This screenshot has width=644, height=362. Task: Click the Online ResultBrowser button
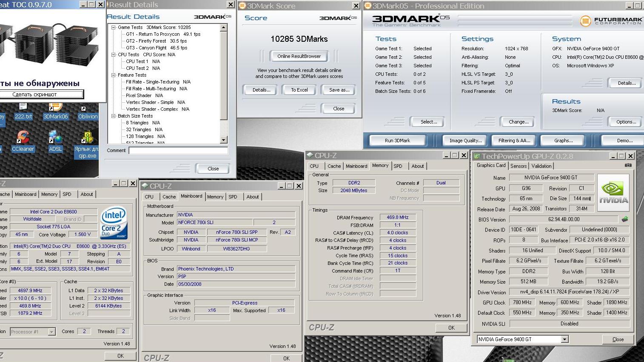pos(299,56)
